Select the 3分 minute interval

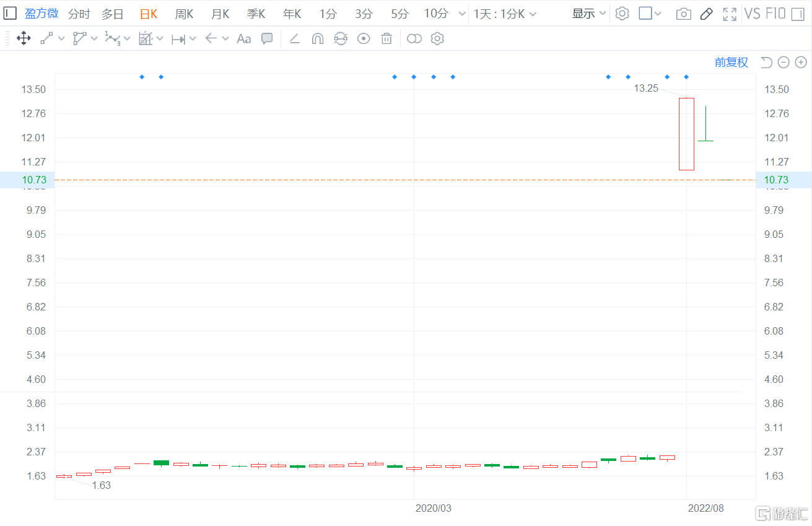[364, 14]
